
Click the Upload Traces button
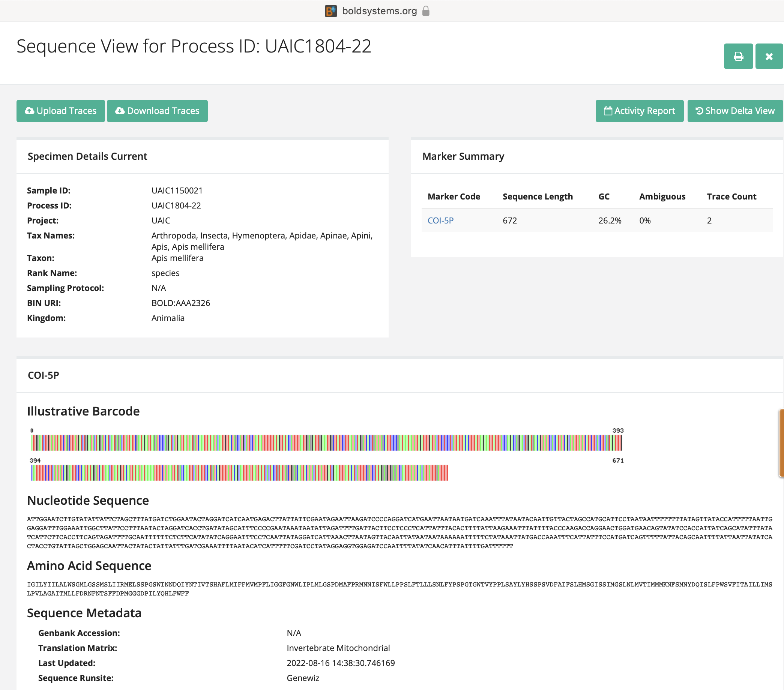[61, 111]
